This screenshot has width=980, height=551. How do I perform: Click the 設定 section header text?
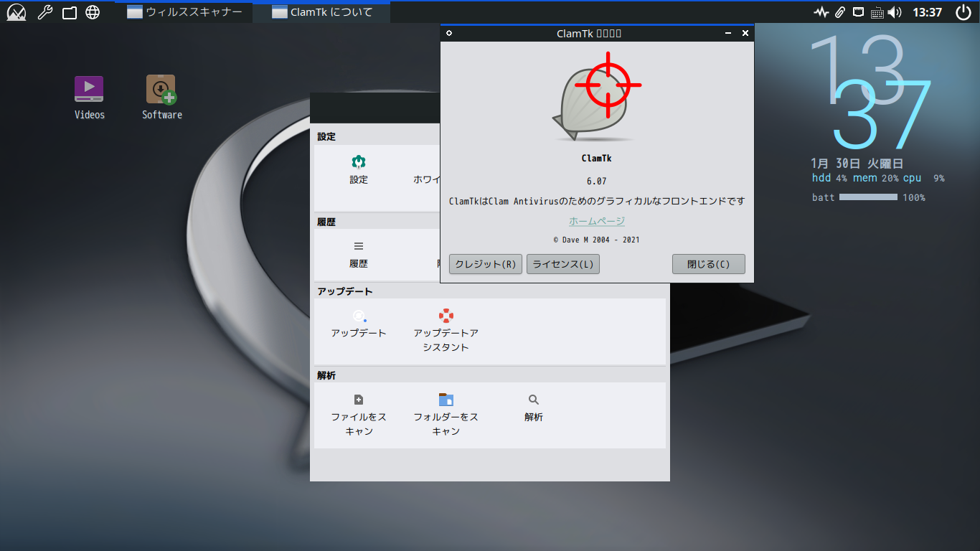(326, 136)
